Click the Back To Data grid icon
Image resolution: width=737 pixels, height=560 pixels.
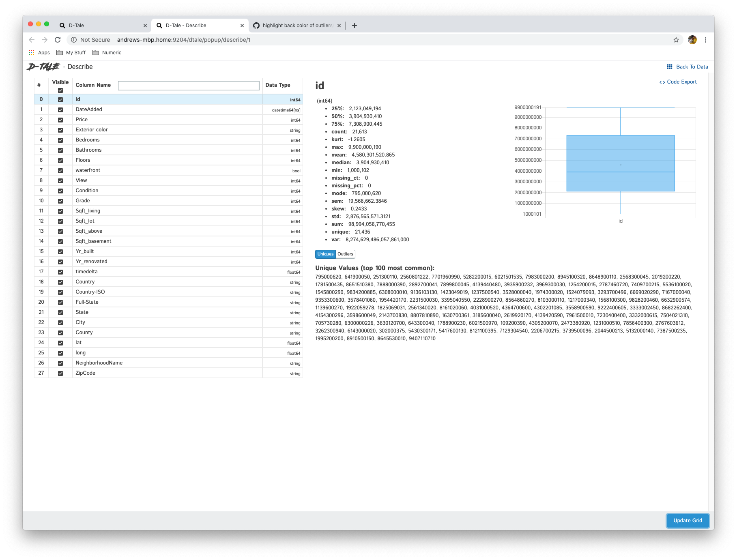(669, 67)
